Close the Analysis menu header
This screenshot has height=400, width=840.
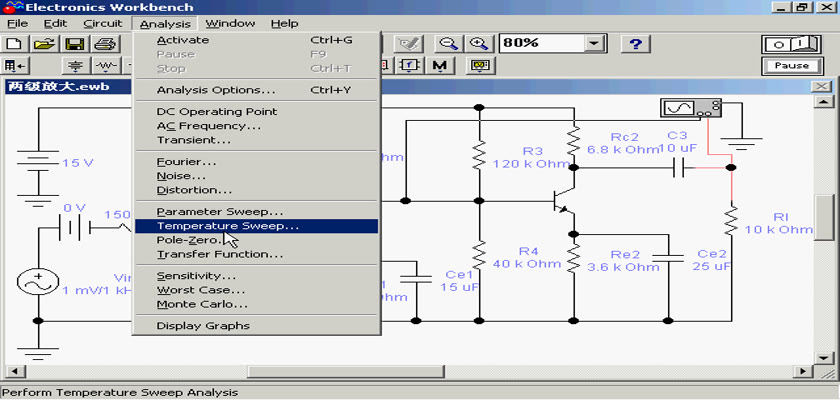pos(165,24)
